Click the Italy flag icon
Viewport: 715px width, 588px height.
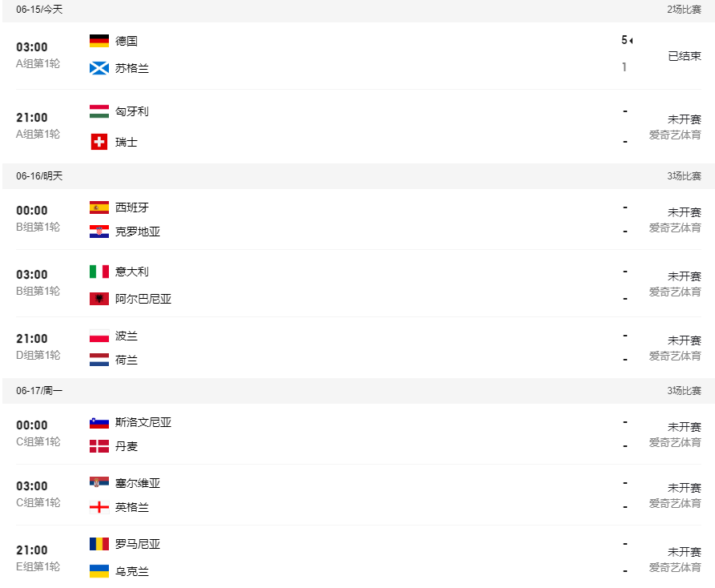point(98,272)
